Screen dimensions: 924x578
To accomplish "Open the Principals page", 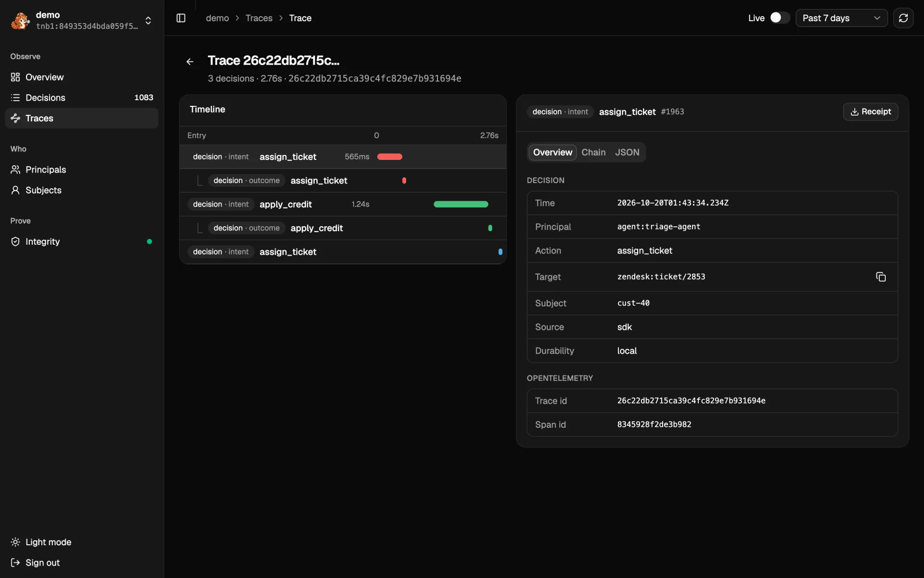I will tap(82, 170).
